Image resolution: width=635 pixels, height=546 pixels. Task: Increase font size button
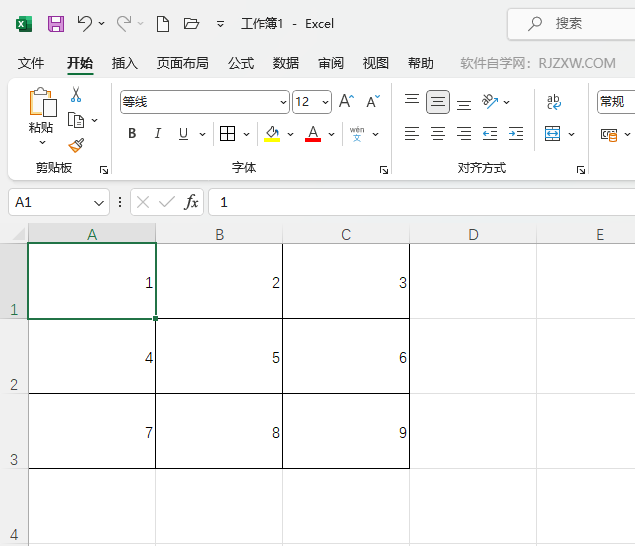click(346, 101)
